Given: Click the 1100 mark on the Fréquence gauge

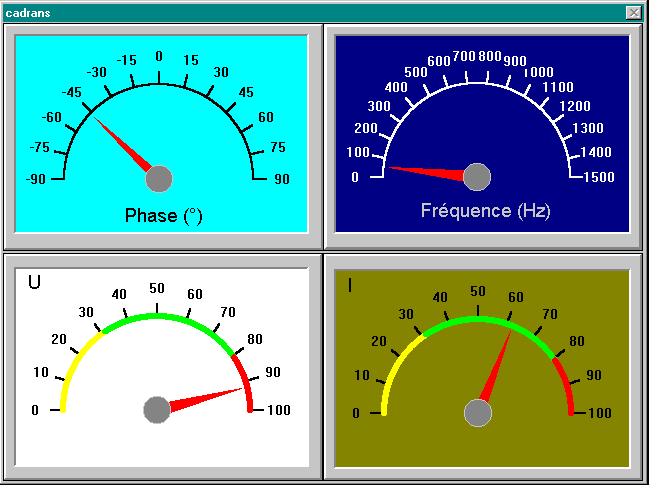Looking at the screenshot, I should point(558,87).
